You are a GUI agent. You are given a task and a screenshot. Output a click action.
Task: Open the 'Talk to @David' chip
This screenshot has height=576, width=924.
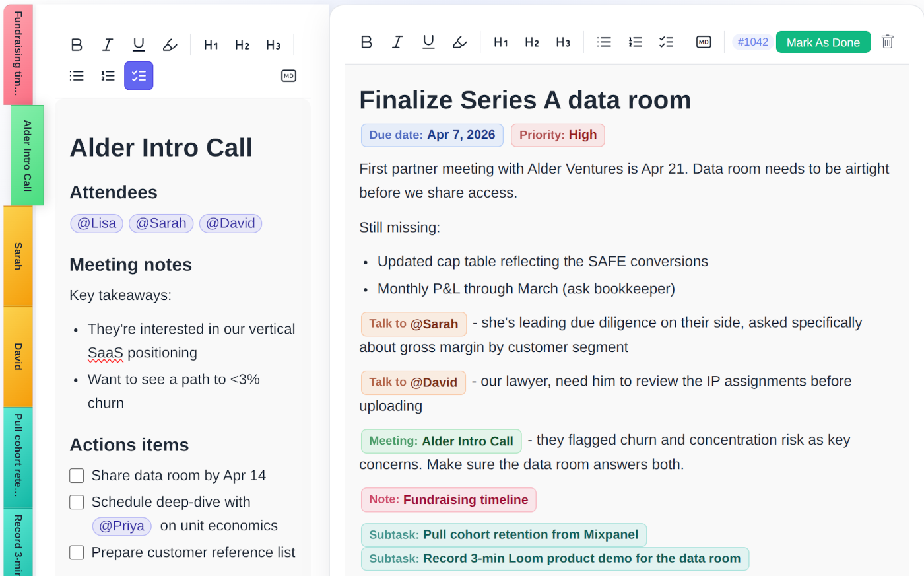tap(413, 382)
